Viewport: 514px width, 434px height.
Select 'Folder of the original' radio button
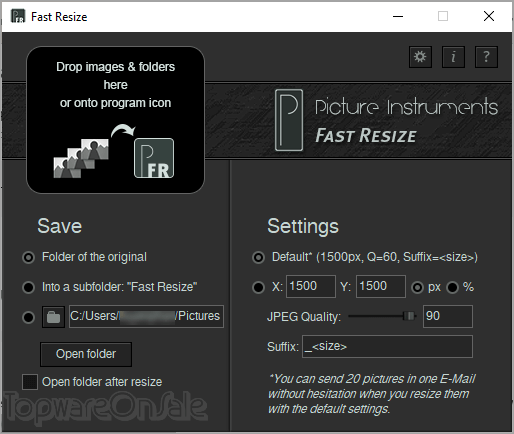pyautogui.click(x=28, y=257)
